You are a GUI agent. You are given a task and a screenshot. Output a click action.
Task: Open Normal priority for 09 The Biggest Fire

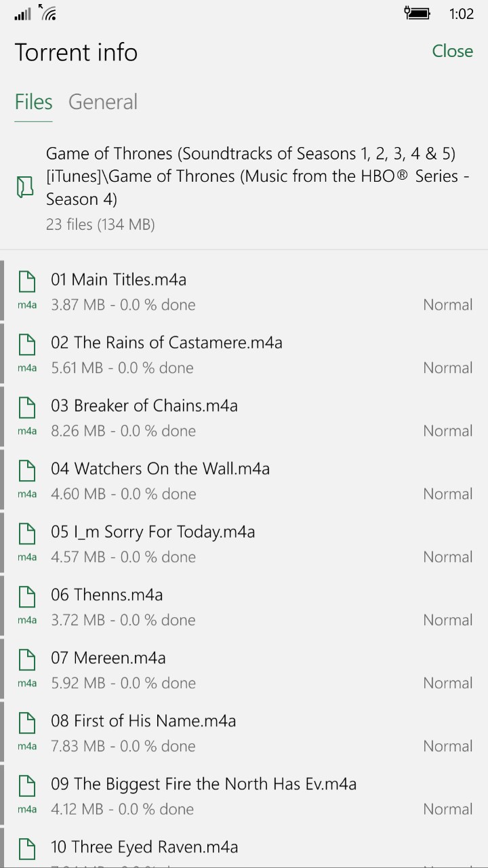click(447, 810)
